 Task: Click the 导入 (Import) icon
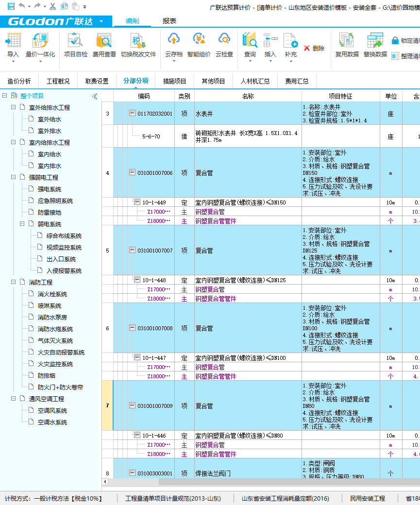(x=13, y=47)
